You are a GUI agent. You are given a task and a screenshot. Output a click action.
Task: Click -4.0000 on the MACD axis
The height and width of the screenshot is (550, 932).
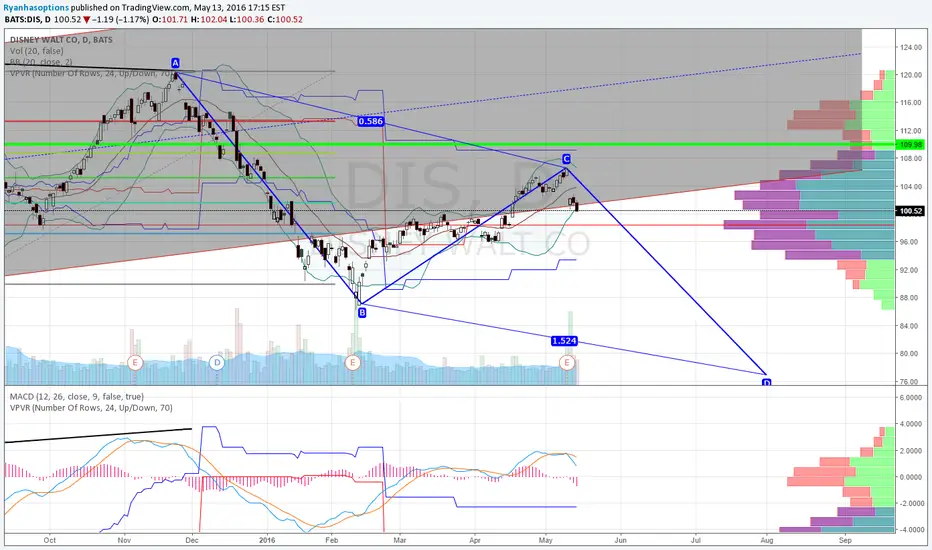click(x=910, y=529)
